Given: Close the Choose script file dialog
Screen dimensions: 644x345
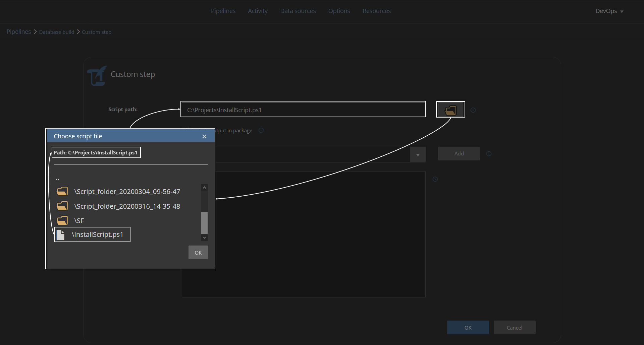Looking at the screenshot, I should pos(204,136).
